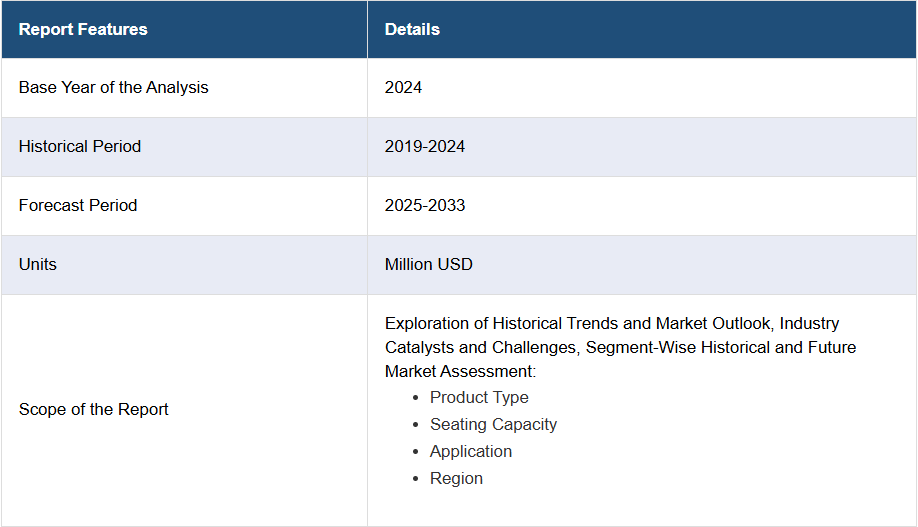Click the 2019-2024 historical period value
The image size is (918, 527).
[x=425, y=146]
